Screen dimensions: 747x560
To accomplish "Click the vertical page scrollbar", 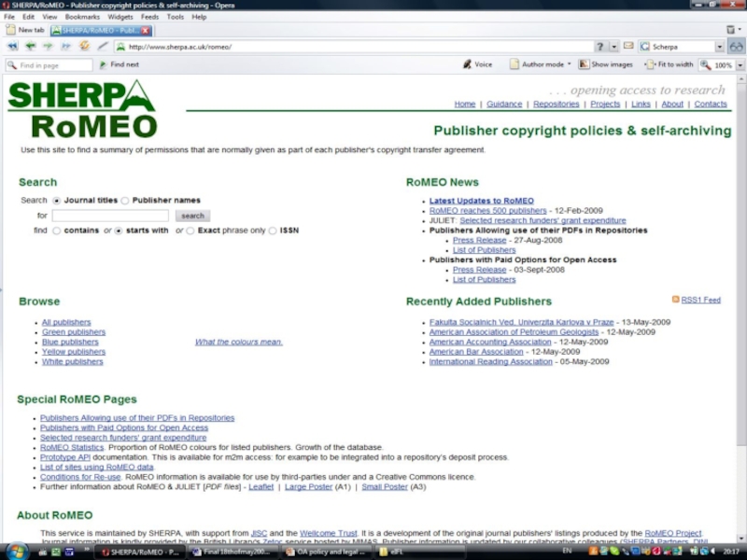I will click(740, 310).
